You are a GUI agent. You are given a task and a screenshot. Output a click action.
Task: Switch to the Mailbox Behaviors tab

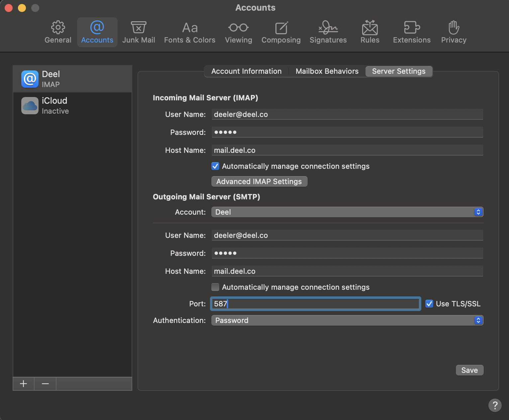(327, 71)
